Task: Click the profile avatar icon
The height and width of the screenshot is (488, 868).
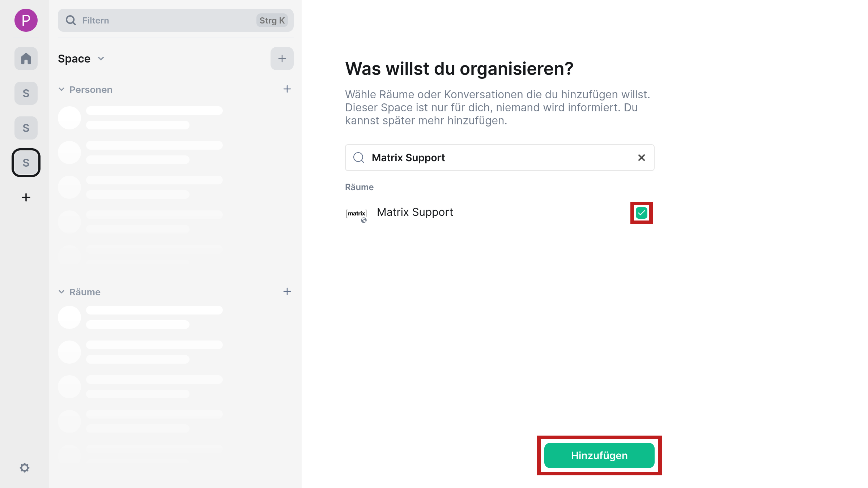Action: (x=26, y=20)
